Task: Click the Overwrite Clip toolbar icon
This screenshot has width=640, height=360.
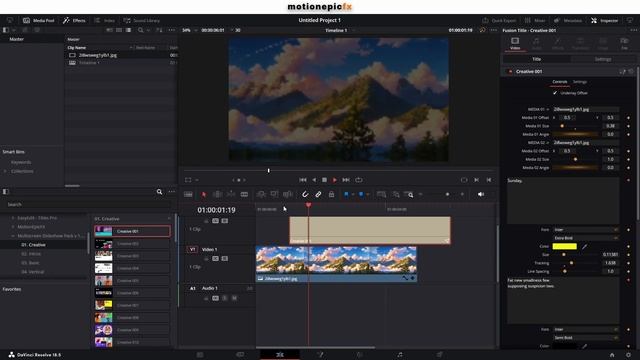Action: (x=275, y=195)
